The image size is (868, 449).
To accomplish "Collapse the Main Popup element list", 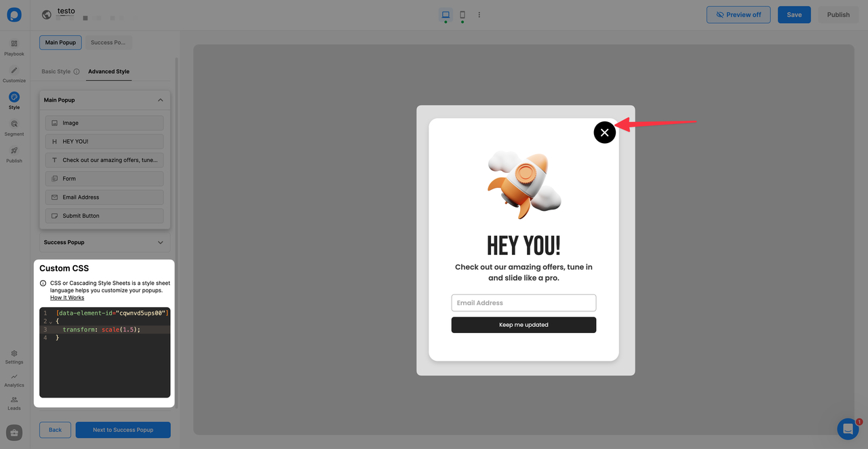I will coord(160,100).
